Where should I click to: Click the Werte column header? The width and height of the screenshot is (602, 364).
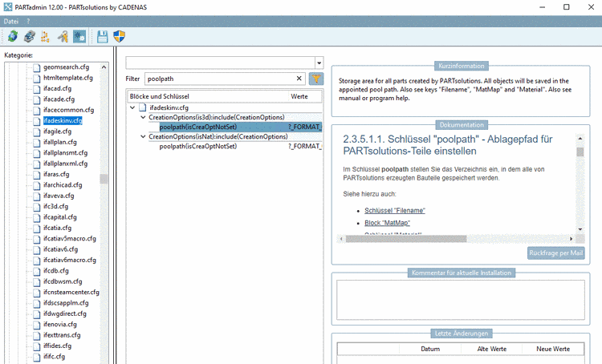[x=305, y=96]
